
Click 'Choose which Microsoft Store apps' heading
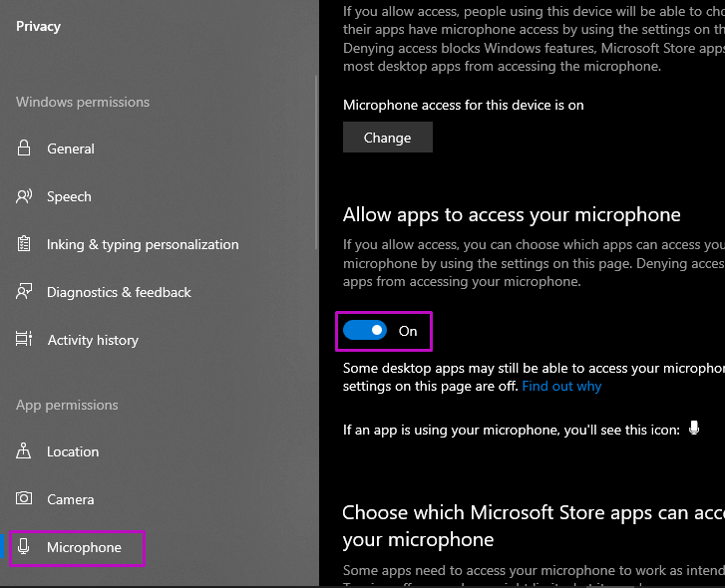tap(534, 526)
